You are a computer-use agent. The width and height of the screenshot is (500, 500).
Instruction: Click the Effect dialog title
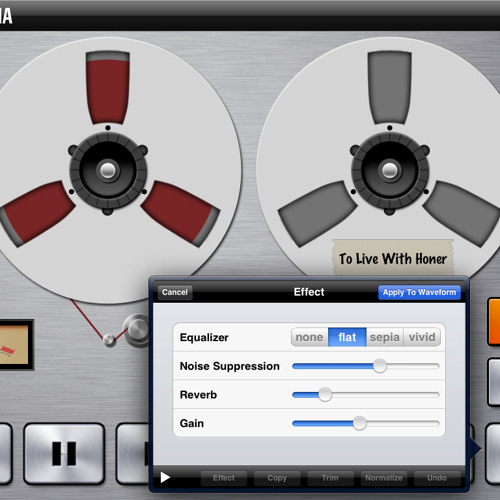point(309,292)
